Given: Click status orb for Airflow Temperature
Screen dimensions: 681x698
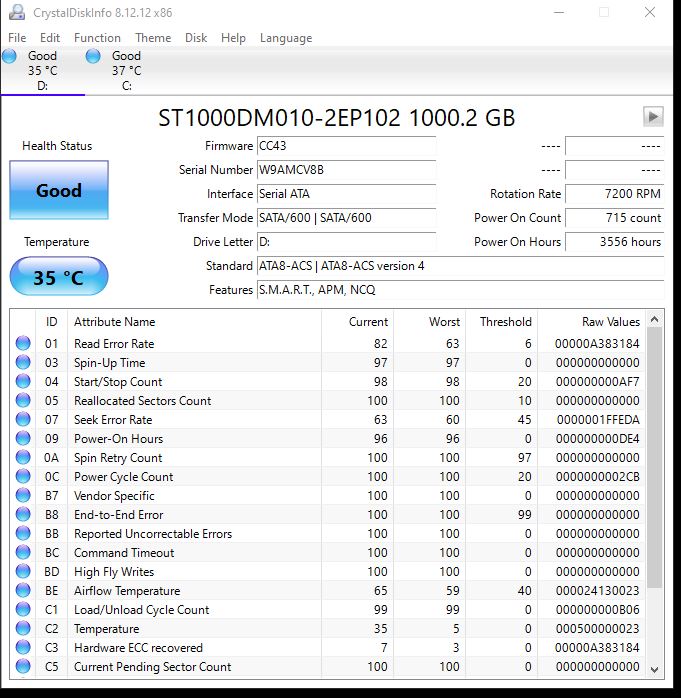Looking at the screenshot, I should (23, 590).
